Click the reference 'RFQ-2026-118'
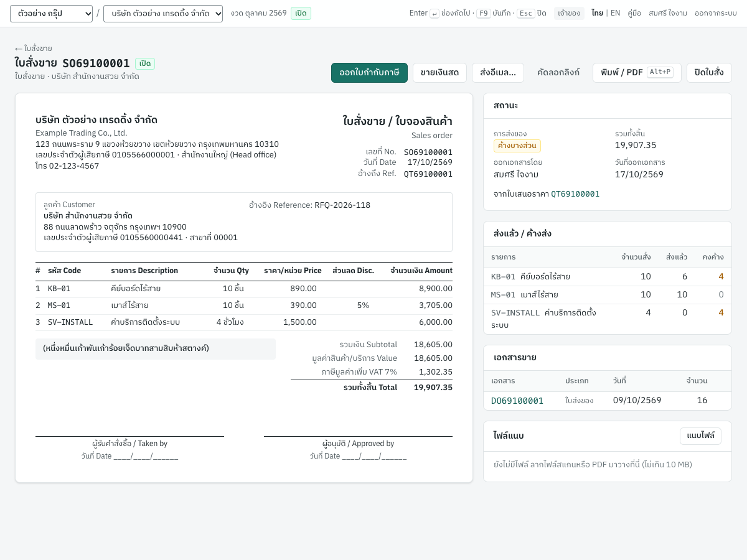The width and height of the screenshot is (747, 560). coord(342,205)
